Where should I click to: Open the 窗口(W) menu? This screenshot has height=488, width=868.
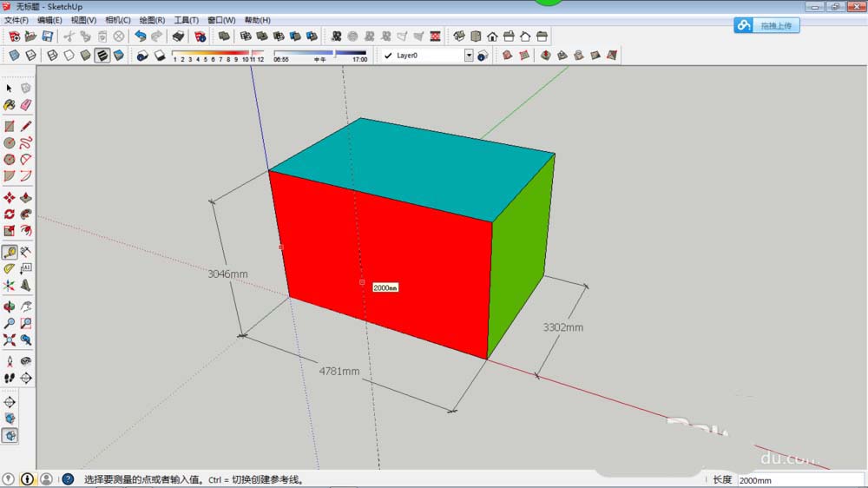pos(221,20)
